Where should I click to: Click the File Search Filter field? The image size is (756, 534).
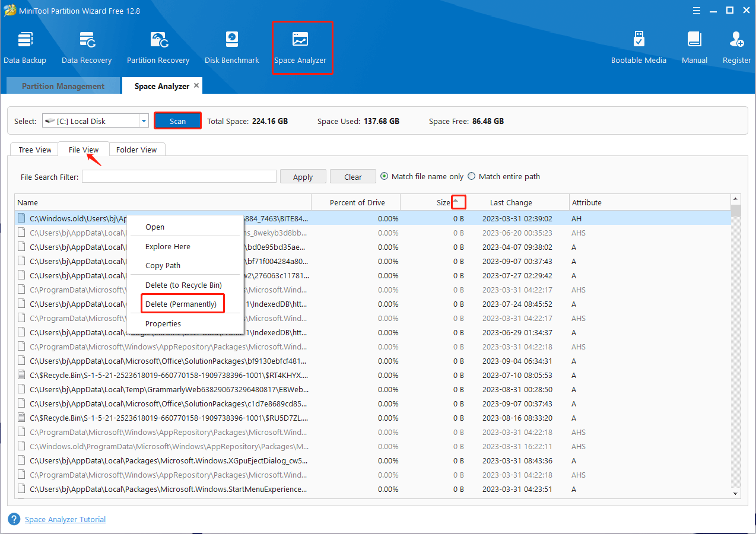point(179,176)
